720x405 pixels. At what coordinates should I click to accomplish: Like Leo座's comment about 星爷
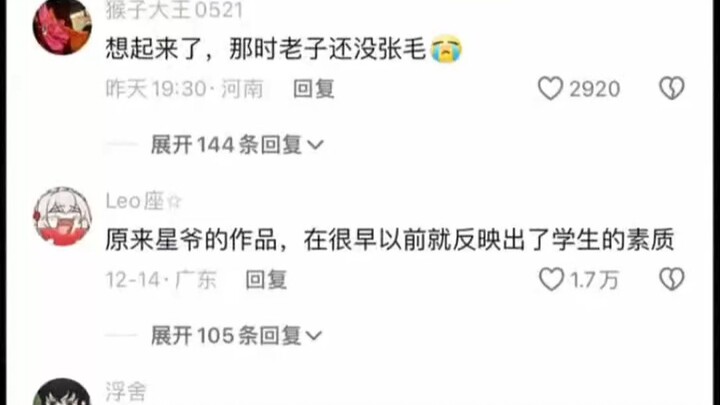(x=551, y=279)
